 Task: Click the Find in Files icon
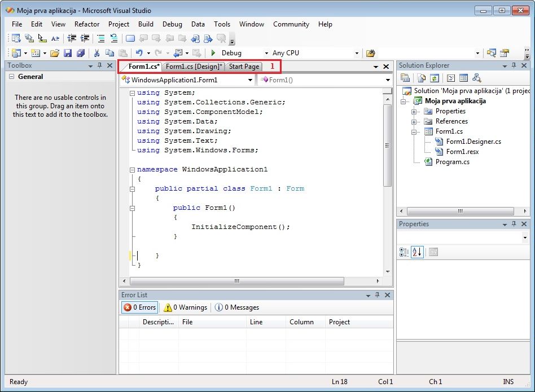click(x=371, y=53)
